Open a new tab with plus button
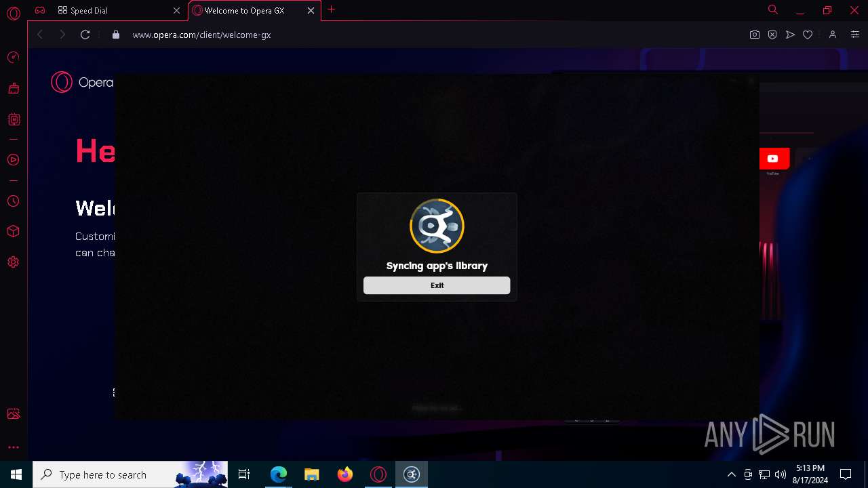This screenshot has width=868, height=488. [331, 9]
